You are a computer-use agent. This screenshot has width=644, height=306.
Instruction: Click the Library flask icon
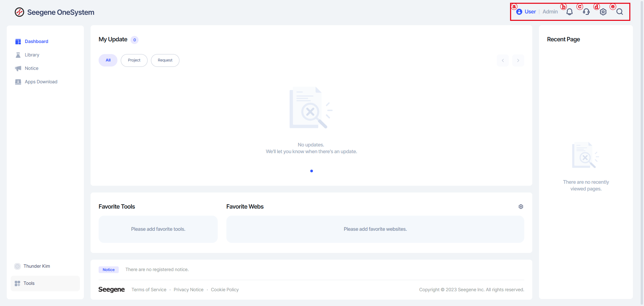point(18,55)
